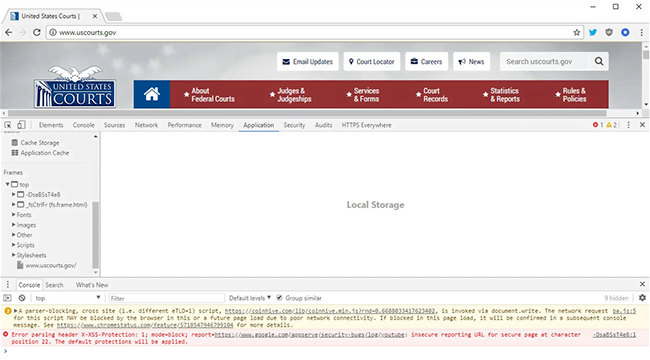
Task: Click the console Filter input field
Action: click(166, 298)
